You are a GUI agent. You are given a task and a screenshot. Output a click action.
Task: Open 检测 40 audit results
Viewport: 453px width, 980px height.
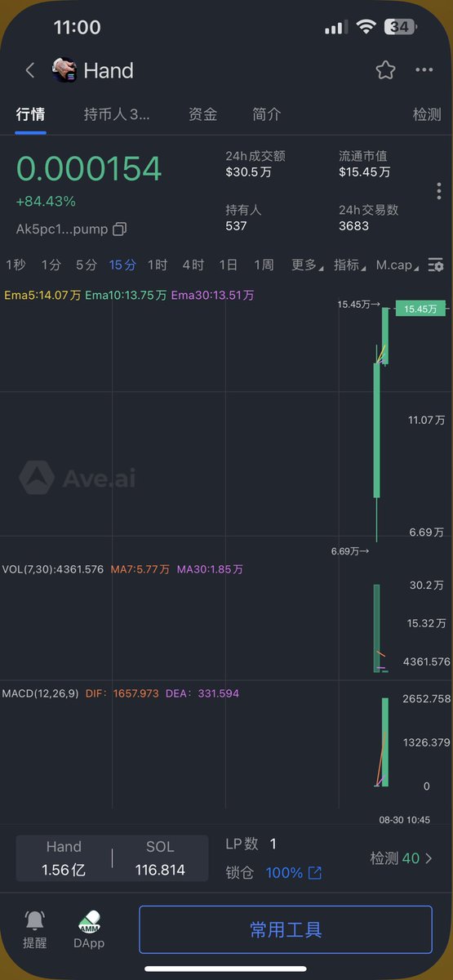tap(402, 858)
